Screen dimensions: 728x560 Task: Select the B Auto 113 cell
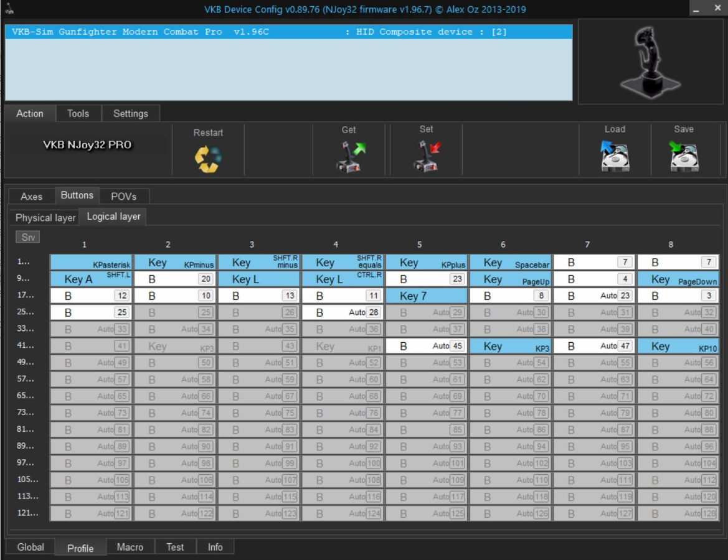point(91,497)
